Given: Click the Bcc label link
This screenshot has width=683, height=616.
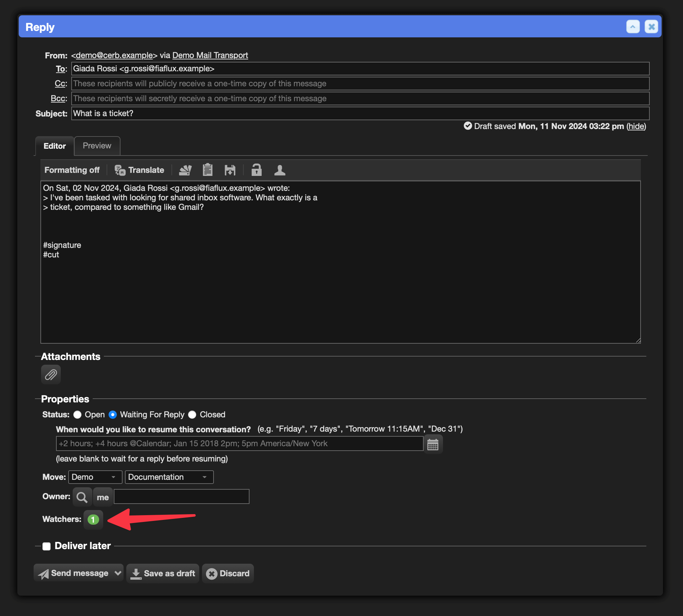Looking at the screenshot, I should 58,98.
